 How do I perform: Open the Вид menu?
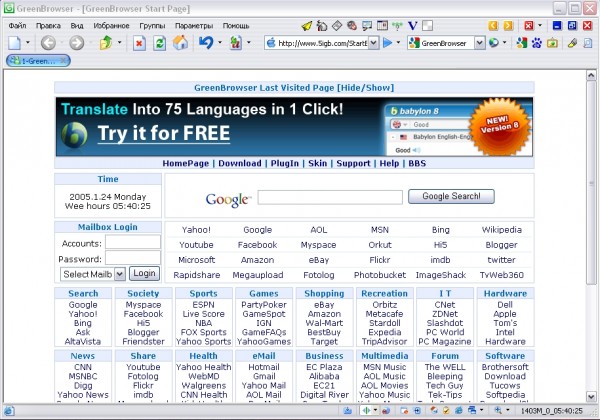77,26
